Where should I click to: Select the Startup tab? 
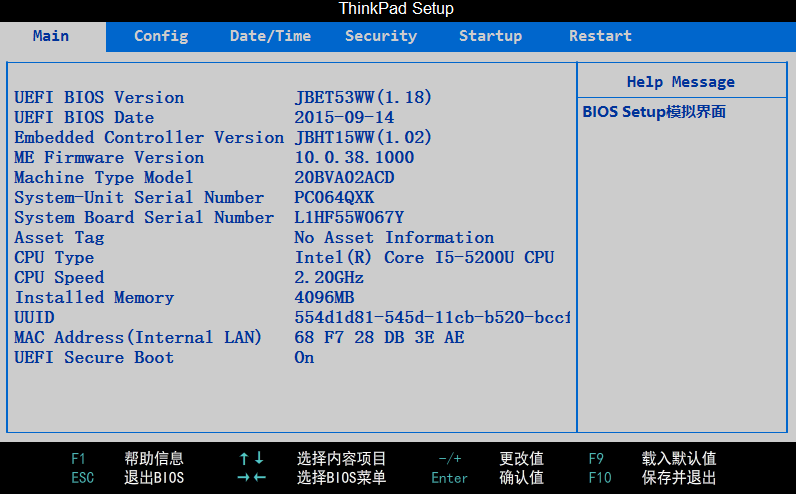(490, 36)
